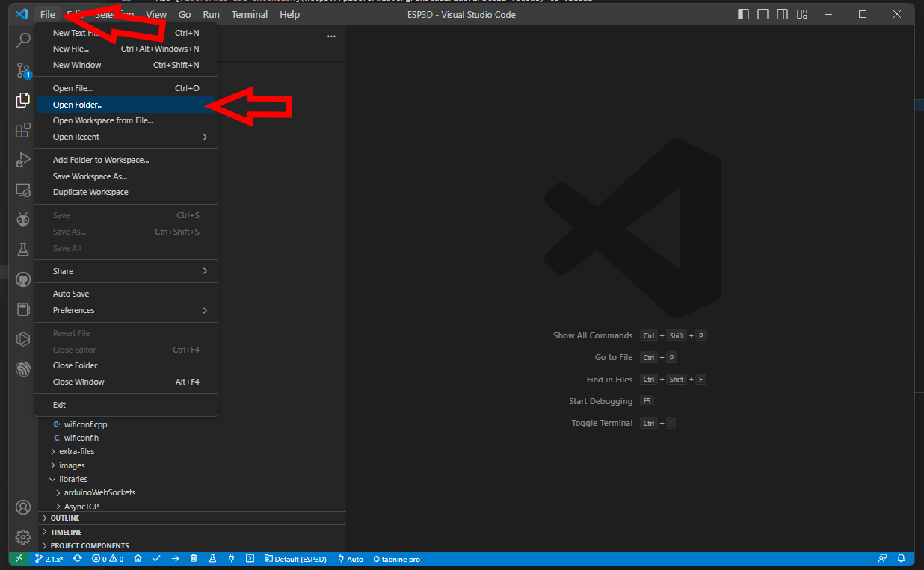Expand the libraries folder tree
Viewport: 924px width, 570px height.
pos(72,479)
